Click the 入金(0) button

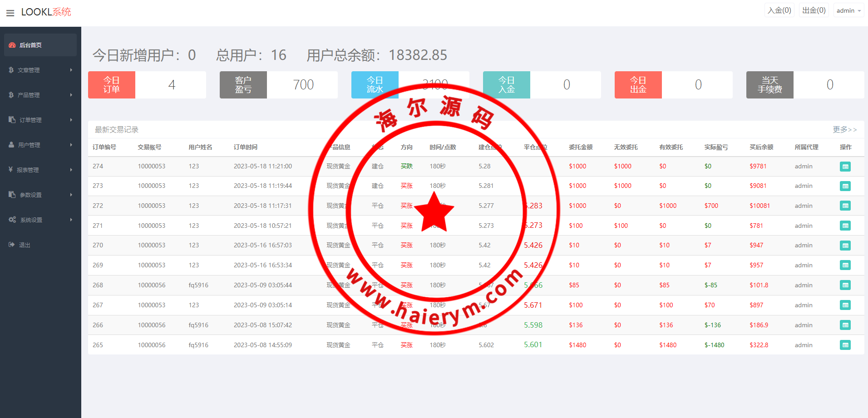pos(779,10)
